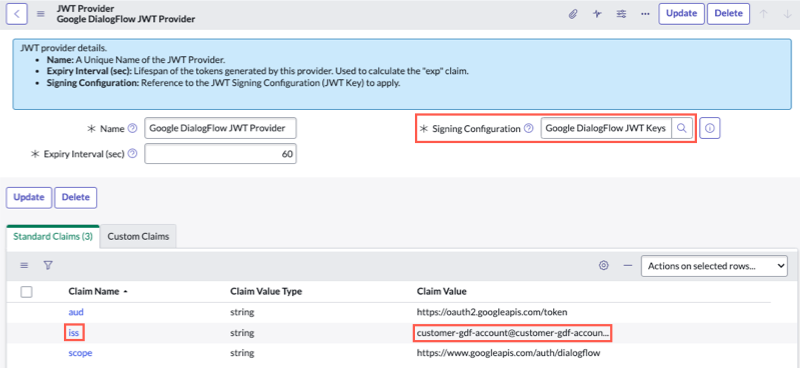Open the activity stream icon in header
Image resolution: width=800 pixels, height=368 pixels.
(x=597, y=14)
